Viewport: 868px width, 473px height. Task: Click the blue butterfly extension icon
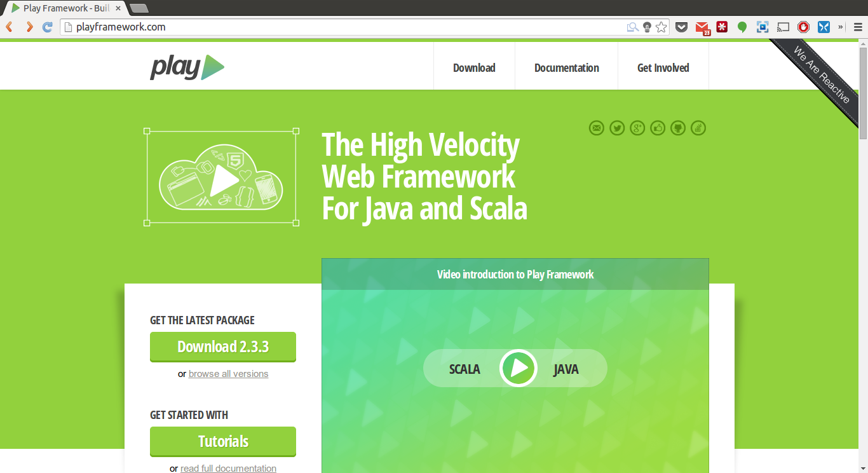point(824,27)
